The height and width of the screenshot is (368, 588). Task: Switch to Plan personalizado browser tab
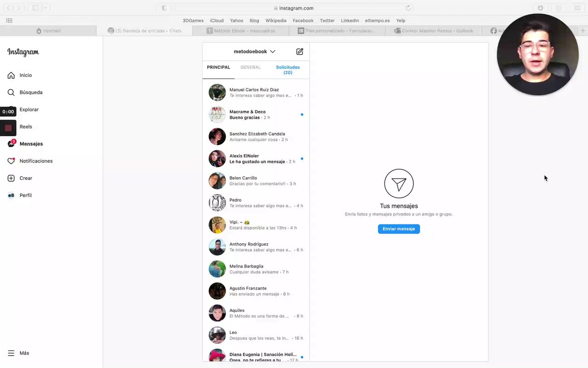pos(337,31)
